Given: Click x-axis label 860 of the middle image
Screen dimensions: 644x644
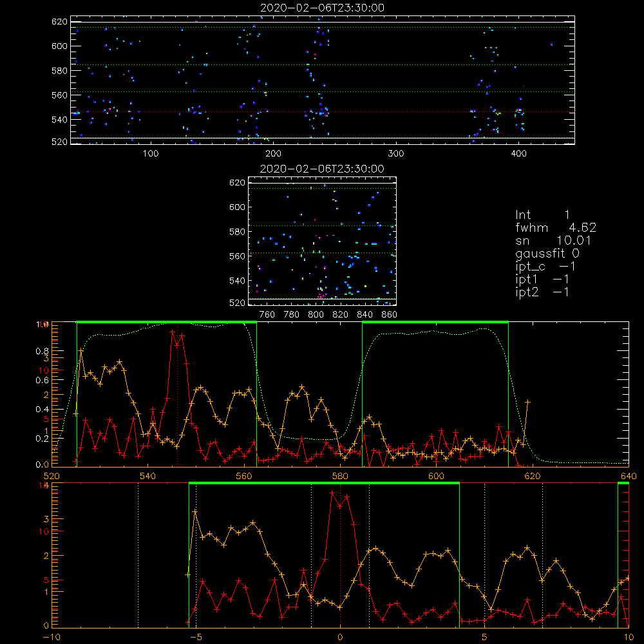Looking at the screenshot, I should (x=390, y=315).
